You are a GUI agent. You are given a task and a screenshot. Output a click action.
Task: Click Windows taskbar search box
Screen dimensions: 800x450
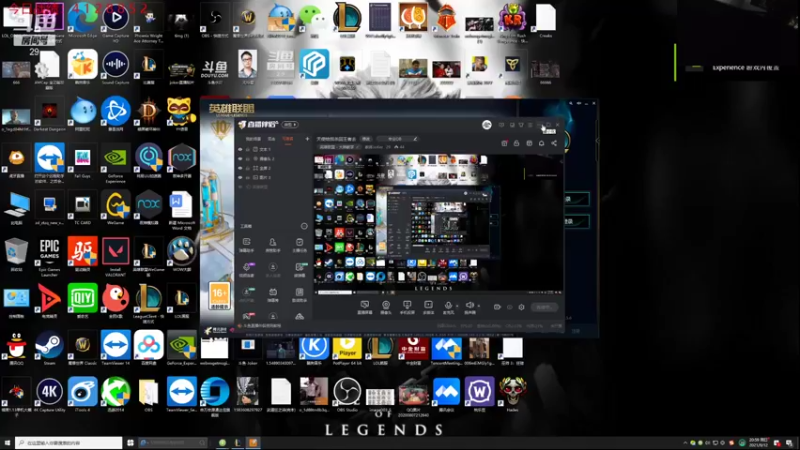point(69,443)
